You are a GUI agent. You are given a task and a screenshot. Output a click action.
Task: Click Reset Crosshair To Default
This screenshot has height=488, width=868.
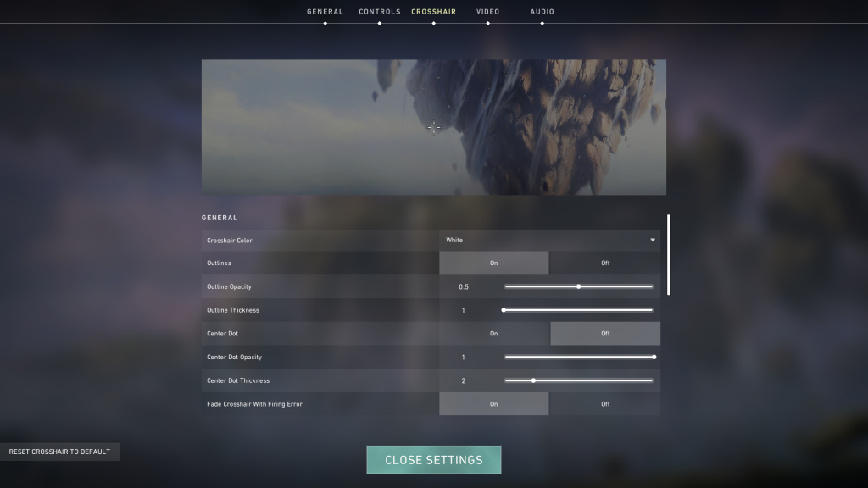tap(59, 452)
